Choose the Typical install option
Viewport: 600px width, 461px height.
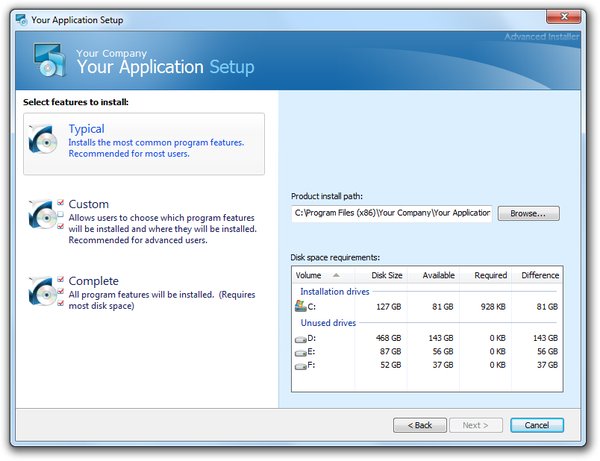144,144
